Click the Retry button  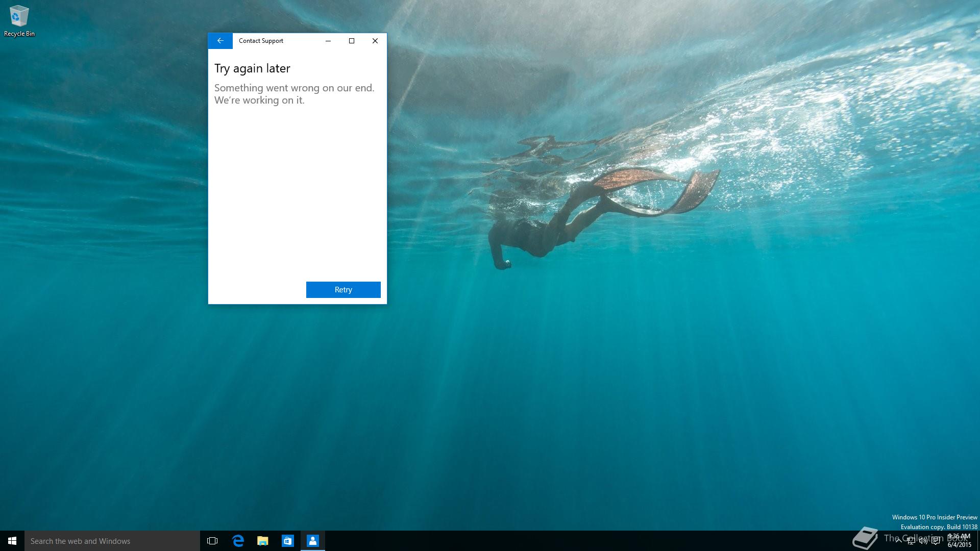coord(343,290)
